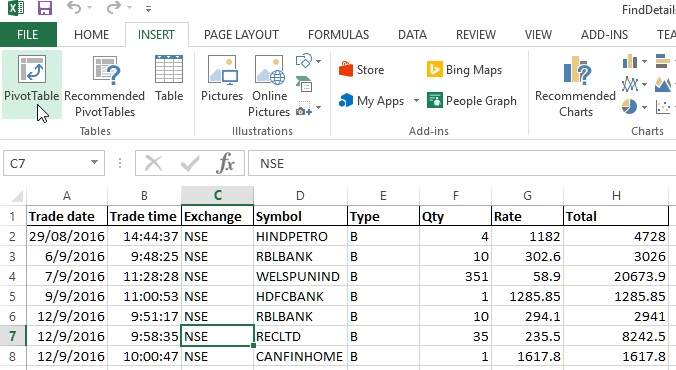Click the PivotTable button

tap(31, 84)
